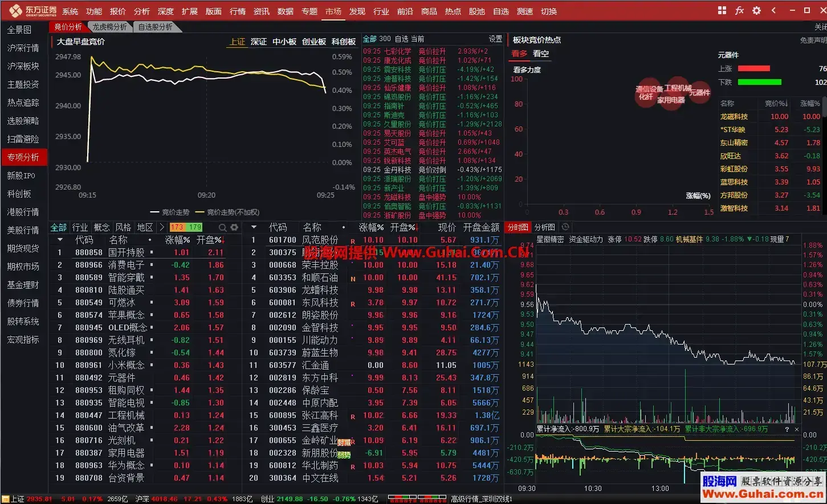This screenshot has height=504, width=827.
Task: Click the red 上涨 bar
Action: (x=754, y=68)
